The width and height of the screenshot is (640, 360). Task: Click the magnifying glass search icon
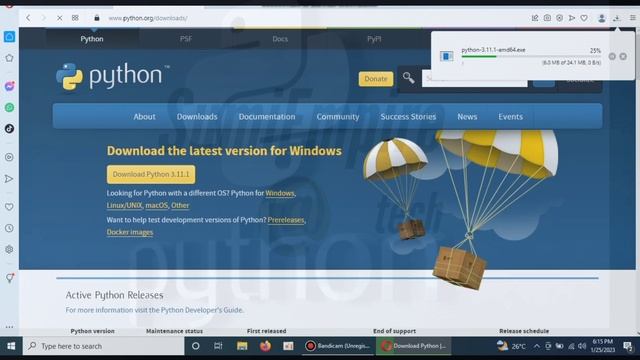point(409,78)
